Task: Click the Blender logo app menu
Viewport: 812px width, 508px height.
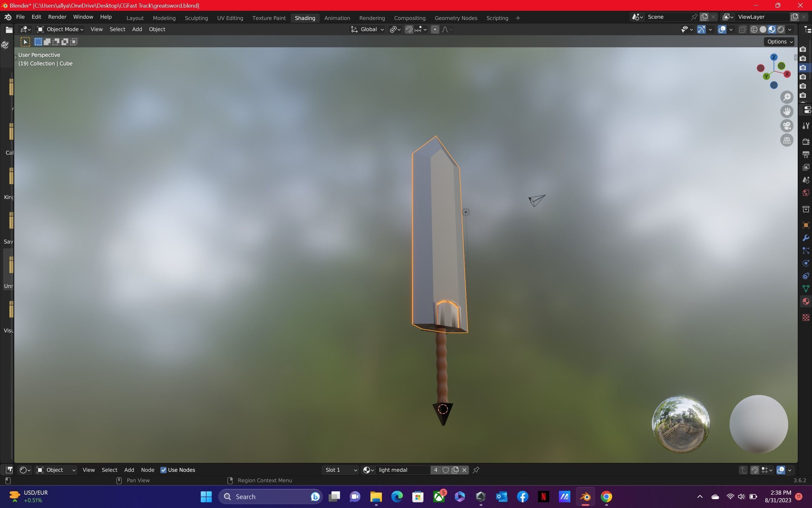Action: coord(8,17)
